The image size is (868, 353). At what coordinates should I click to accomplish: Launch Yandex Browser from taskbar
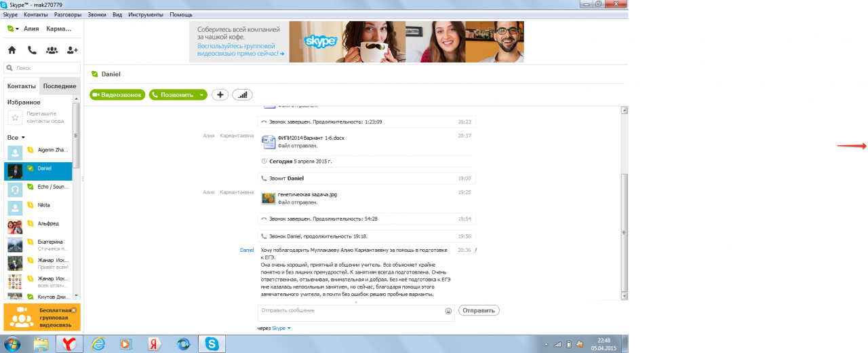71,343
